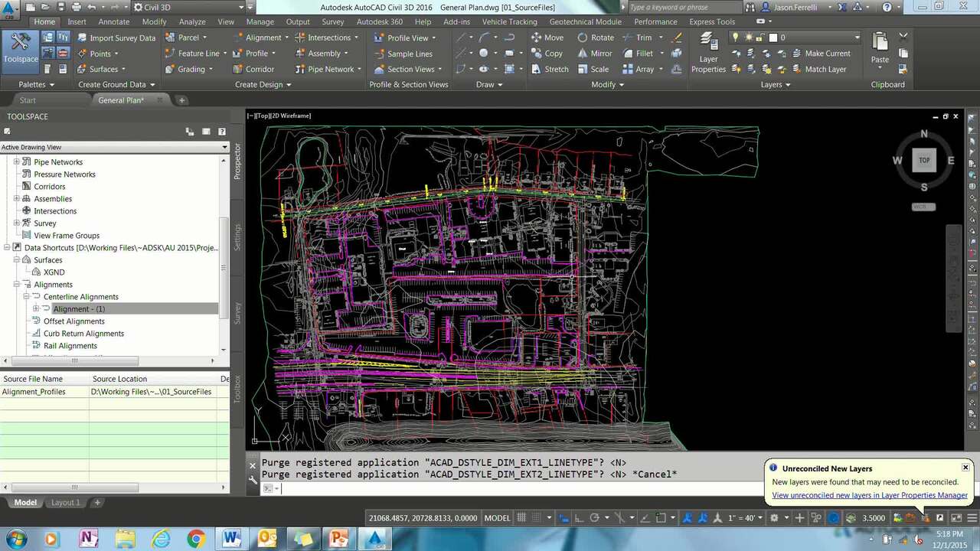Switch to the General Plan drawing tab

121,100
